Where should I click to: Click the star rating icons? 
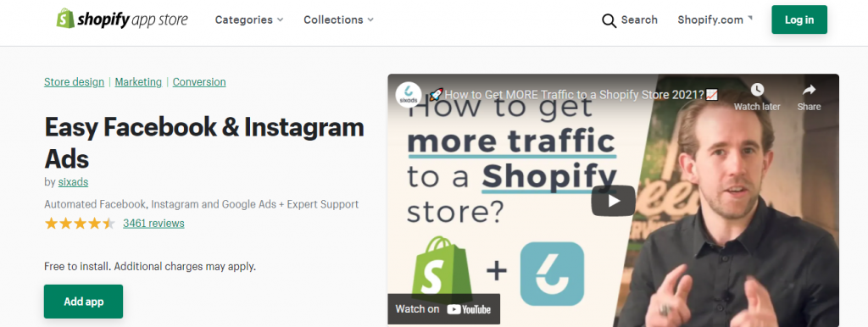coord(80,224)
